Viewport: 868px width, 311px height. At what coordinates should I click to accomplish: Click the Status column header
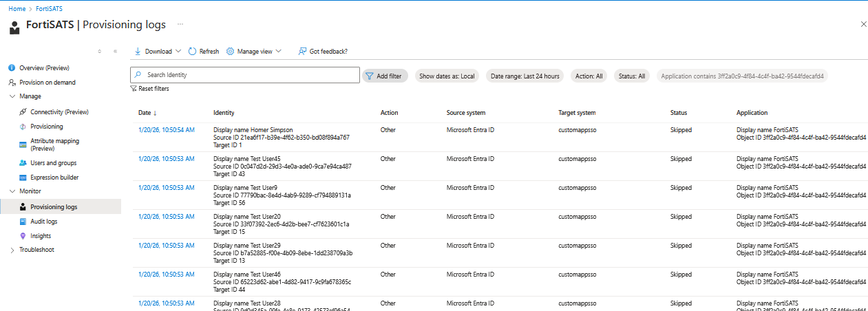(679, 112)
